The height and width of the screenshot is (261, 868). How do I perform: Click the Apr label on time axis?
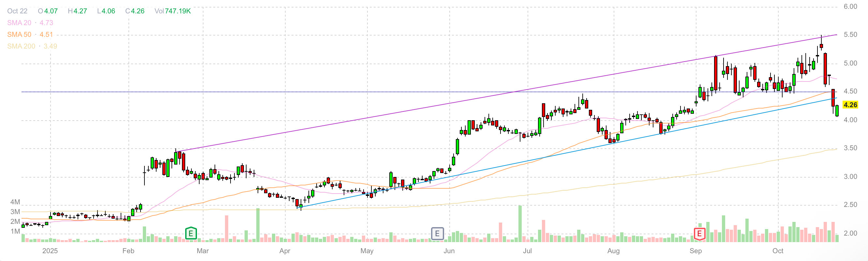(285, 251)
